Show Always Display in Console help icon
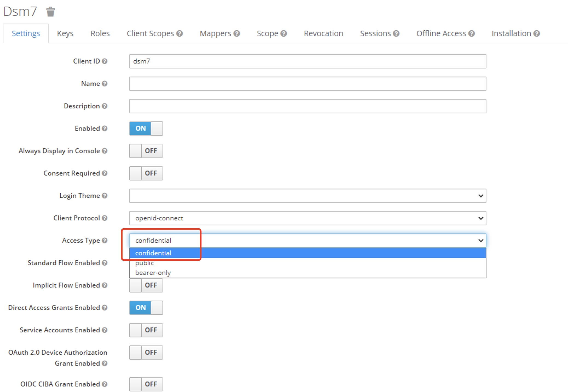568x392 pixels. [105, 151]
